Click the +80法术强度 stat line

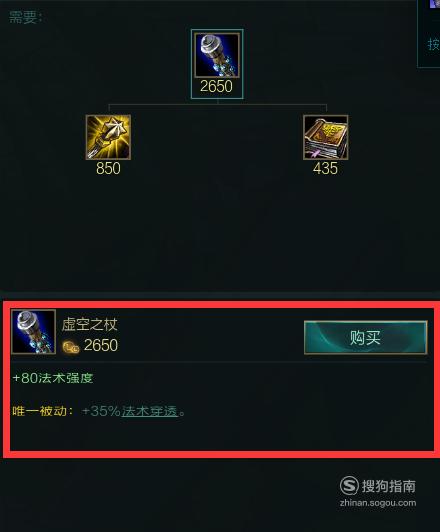[x=53, y=378]
